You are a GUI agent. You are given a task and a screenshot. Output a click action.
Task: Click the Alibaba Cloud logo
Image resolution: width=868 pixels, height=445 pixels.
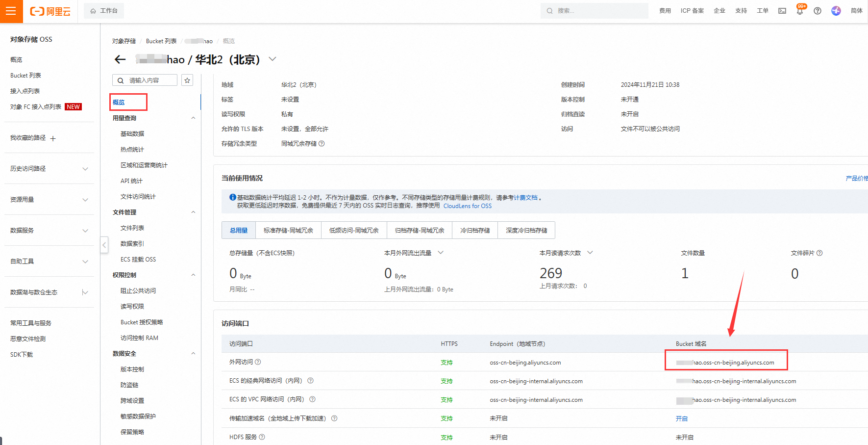(50, 11)
